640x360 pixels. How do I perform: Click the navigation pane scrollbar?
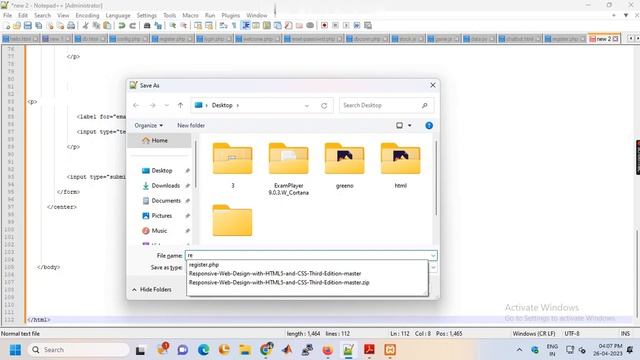pos(196,164)
